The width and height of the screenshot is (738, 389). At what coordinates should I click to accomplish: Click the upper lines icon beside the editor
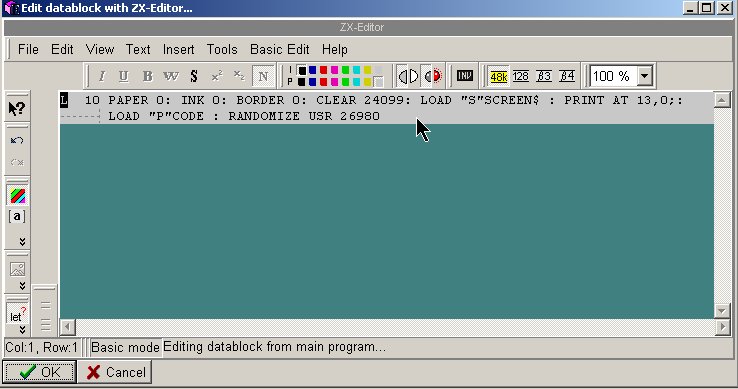click(45, 305)
